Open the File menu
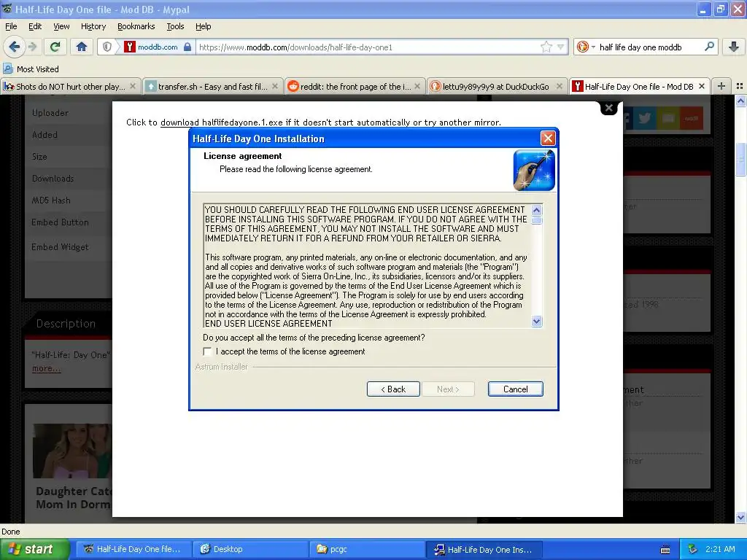 [11, 26]
